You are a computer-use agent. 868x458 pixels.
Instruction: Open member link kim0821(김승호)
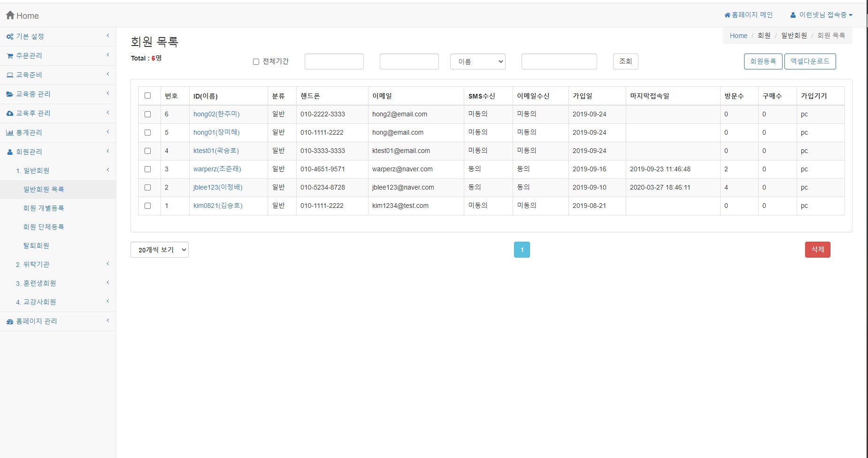coord(218,206)
